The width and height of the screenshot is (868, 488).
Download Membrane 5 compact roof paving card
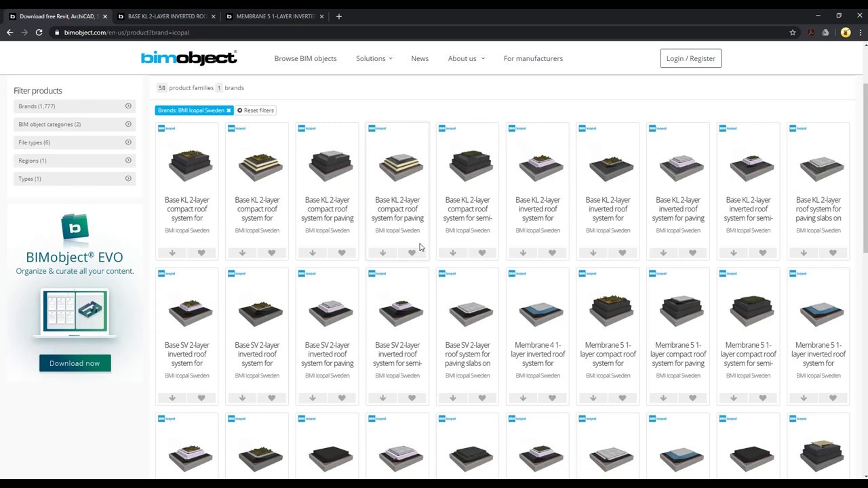pos(663,398)
